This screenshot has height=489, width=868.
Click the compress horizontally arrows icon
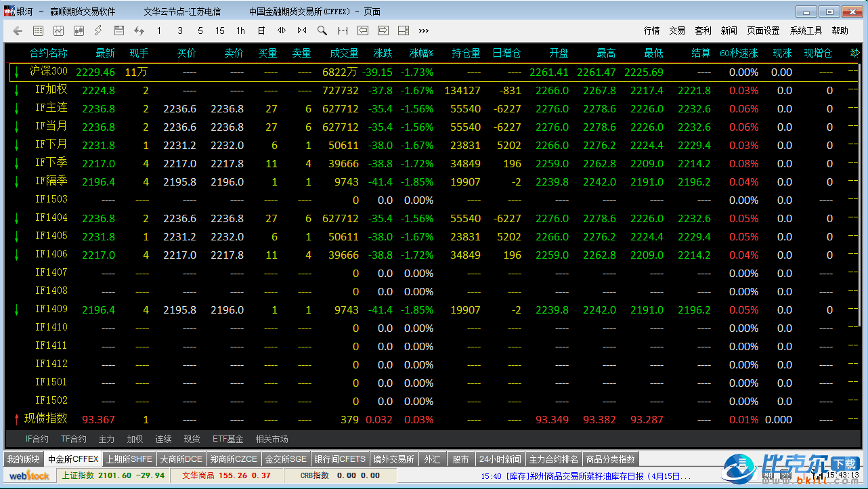[302, 30]
